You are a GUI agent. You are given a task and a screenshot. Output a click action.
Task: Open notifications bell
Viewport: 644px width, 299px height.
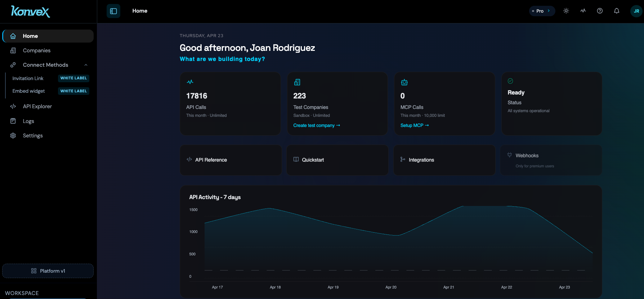[x=617, y=11]
